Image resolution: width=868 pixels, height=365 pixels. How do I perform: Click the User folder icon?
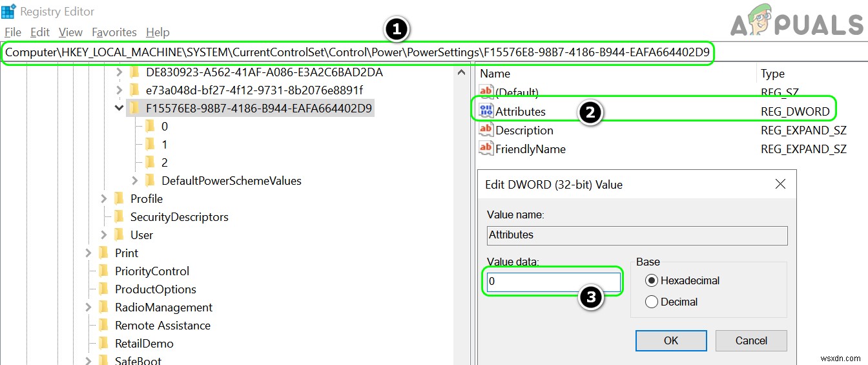click(119, 235)
